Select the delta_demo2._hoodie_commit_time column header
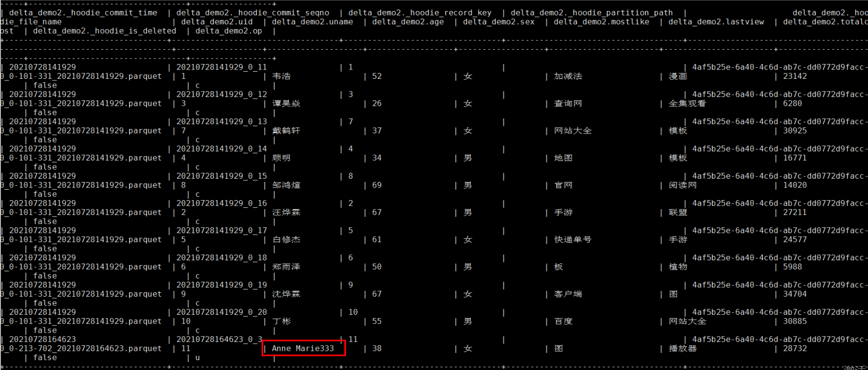Image resolution: width=868 pixels, height=370 pixels. 83,12
